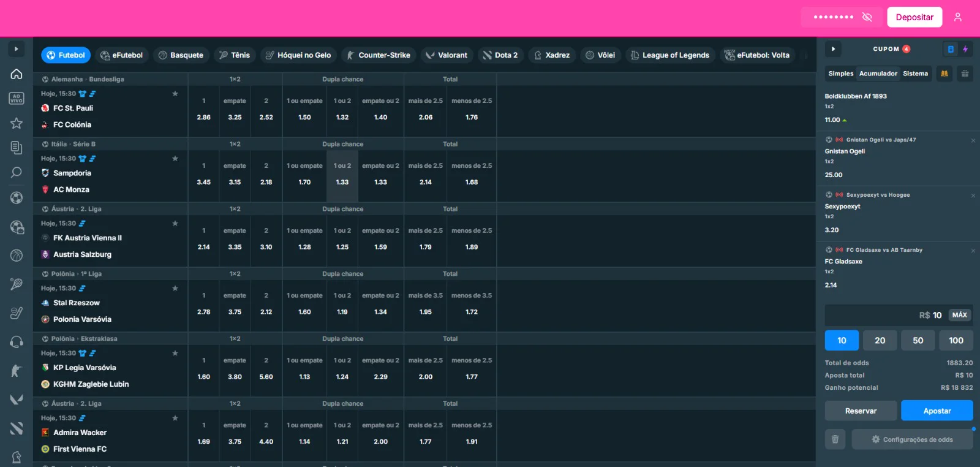Viewport: 980px width, 467px height.
Task: Favorite the Sampdoria vs AC Monza match
Action: (175, 159)
